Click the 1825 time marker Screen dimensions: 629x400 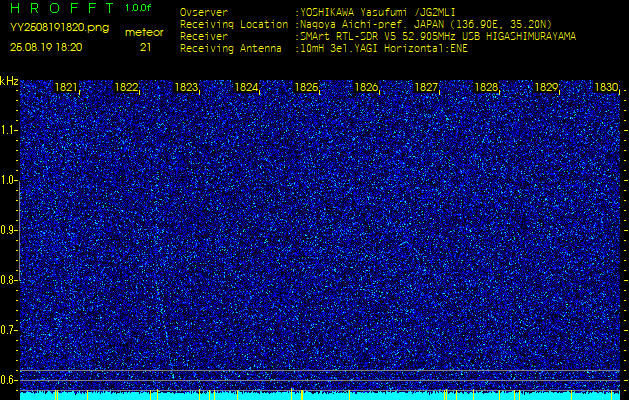306,87
